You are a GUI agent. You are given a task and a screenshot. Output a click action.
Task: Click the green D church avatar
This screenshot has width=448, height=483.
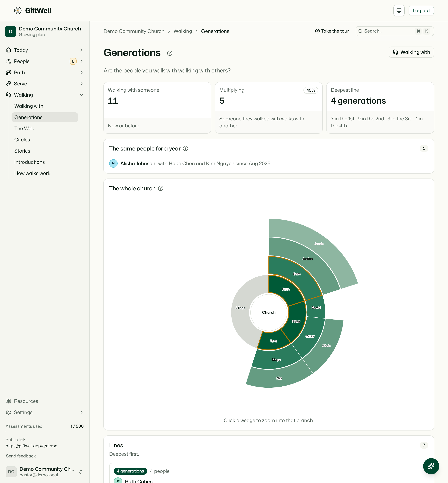[10, 31]
